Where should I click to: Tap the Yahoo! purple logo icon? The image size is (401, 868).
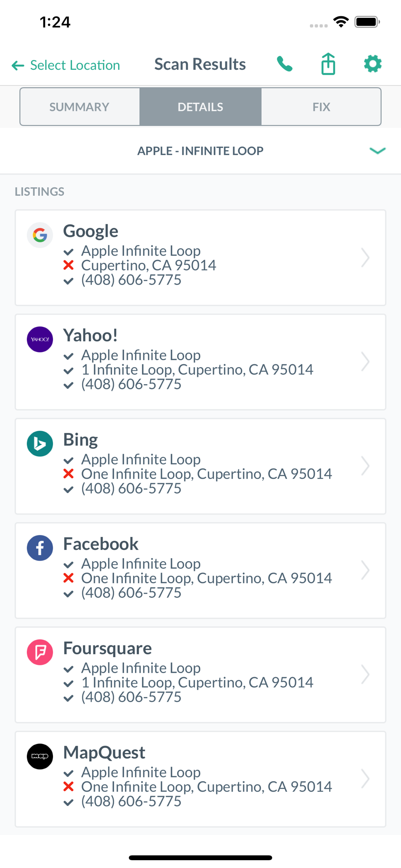(x=40, y=339)
